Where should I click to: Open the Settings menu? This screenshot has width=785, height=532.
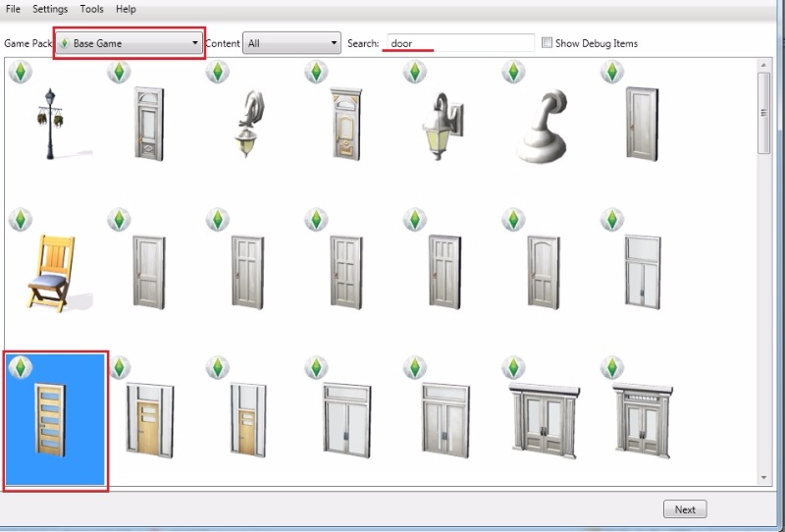[x=50, y=9]
